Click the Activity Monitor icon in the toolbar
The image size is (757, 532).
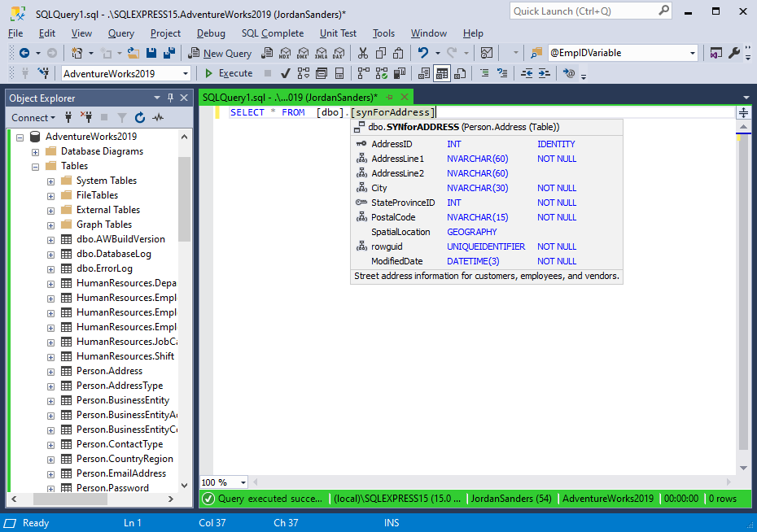pos(487,53)
